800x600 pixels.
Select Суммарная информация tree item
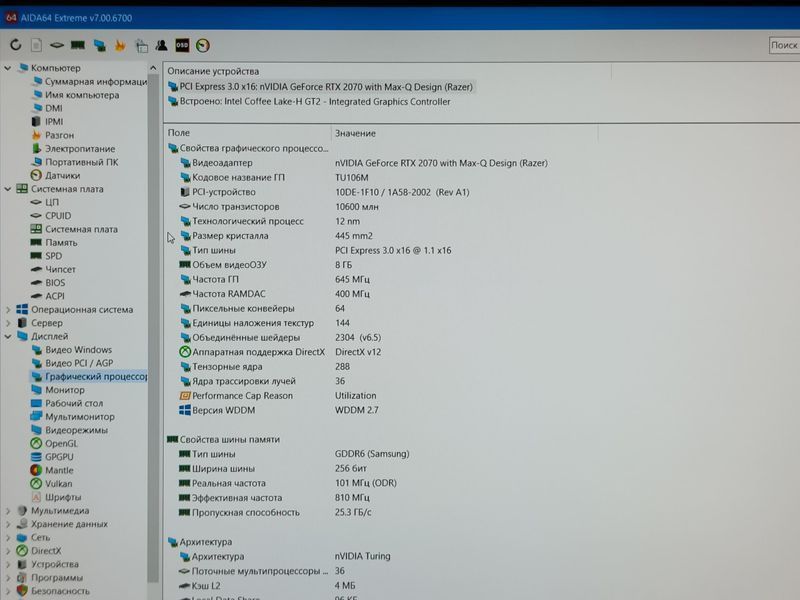[x=89, y=81]
